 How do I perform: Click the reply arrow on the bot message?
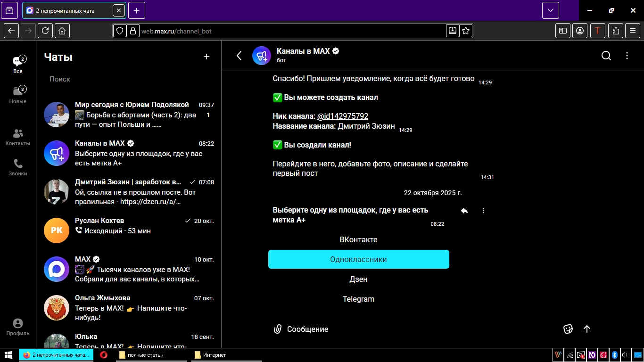point(464,211)
